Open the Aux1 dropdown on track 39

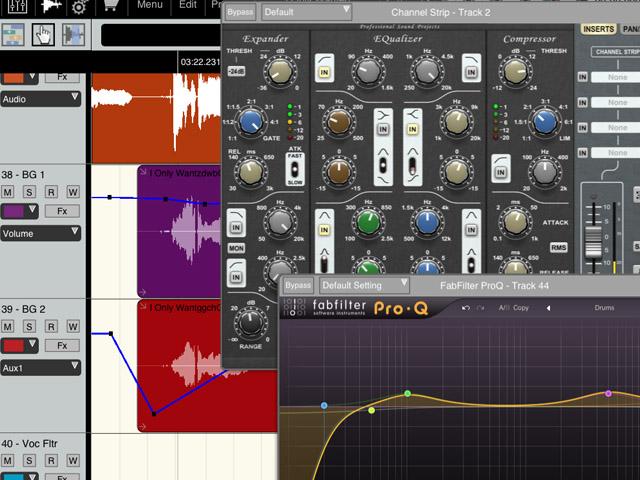point(40,368)
